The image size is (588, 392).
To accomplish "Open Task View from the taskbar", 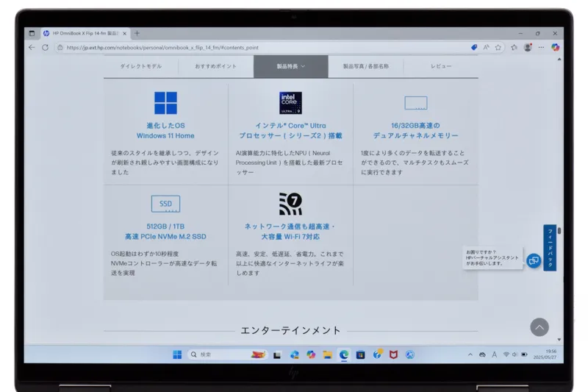I will click(x=277, y=355).
